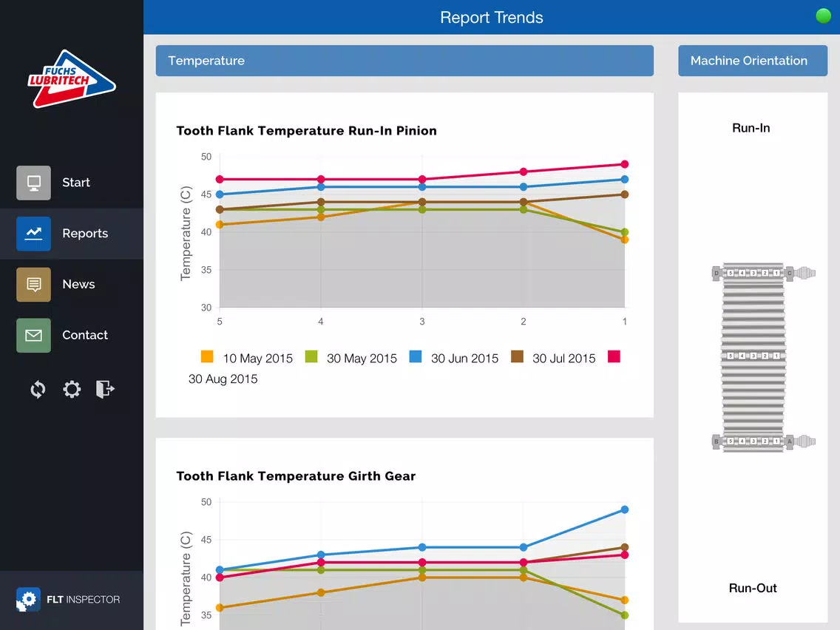Expand the Temperature section header
840x630 pixels.
tap(404, 61)
